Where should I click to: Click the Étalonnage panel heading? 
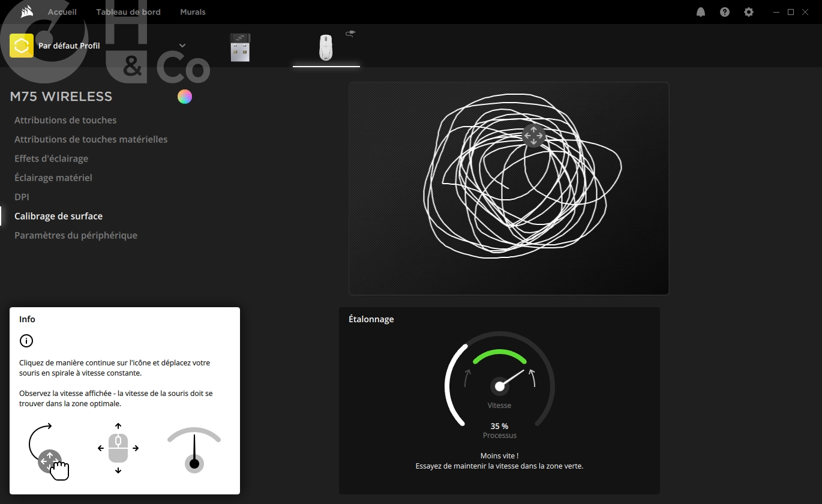371,319
